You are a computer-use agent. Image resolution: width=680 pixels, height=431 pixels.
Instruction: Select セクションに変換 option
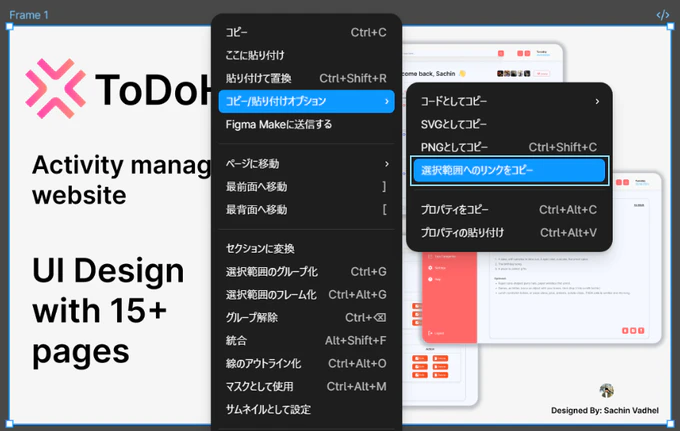click(306, 249)
